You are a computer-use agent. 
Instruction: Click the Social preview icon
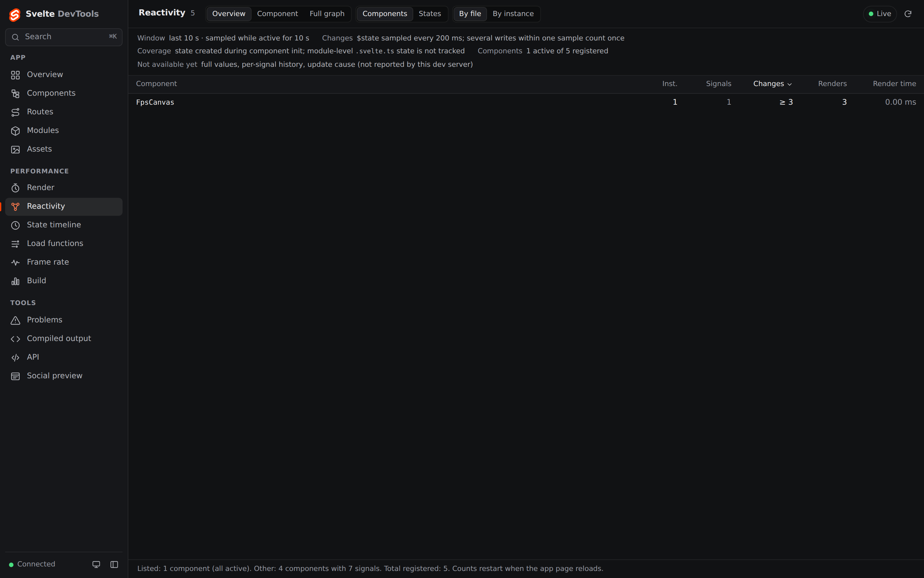pyautogui.click(x=15, y=376)
